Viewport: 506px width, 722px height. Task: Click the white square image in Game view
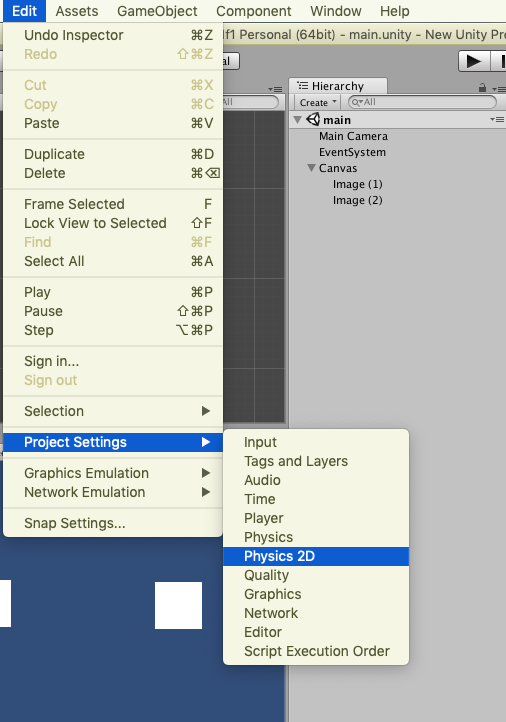tap(179, 605)
